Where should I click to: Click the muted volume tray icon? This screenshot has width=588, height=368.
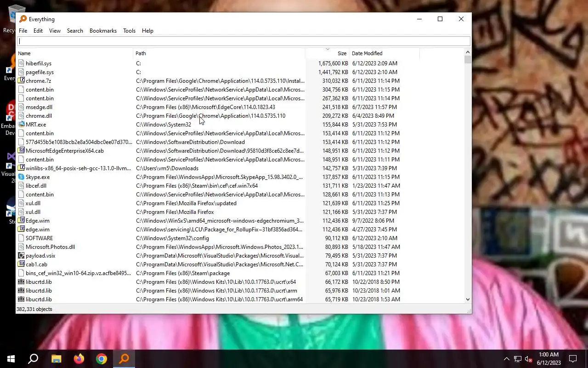[x=528, y=359]
